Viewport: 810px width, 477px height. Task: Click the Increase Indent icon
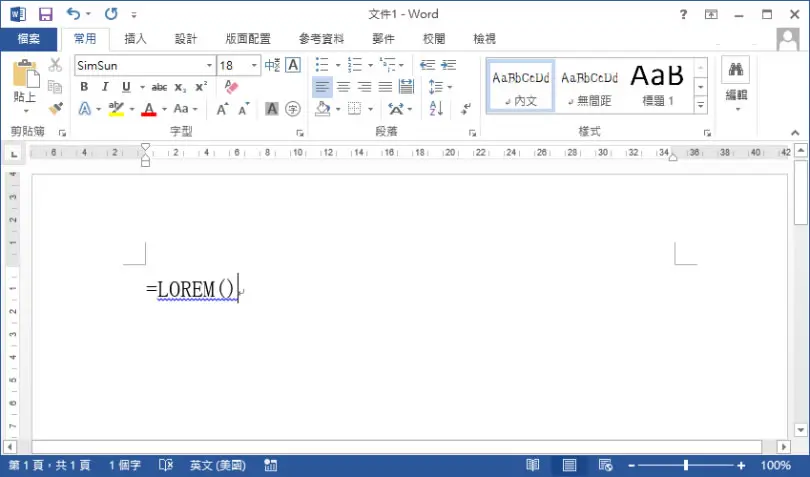(x=448, y=65)
